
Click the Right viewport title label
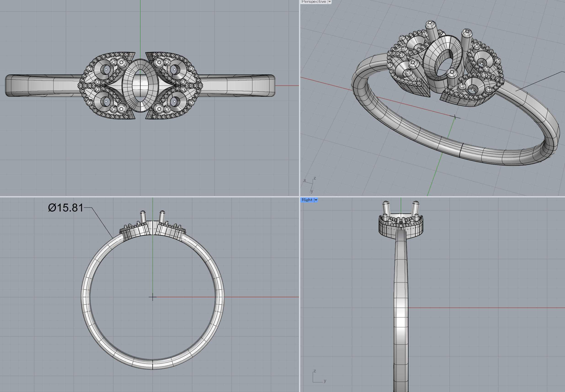307,200
